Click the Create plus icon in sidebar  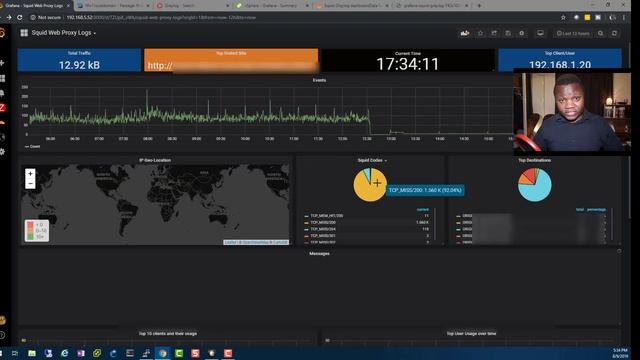(x=2, y=63)
